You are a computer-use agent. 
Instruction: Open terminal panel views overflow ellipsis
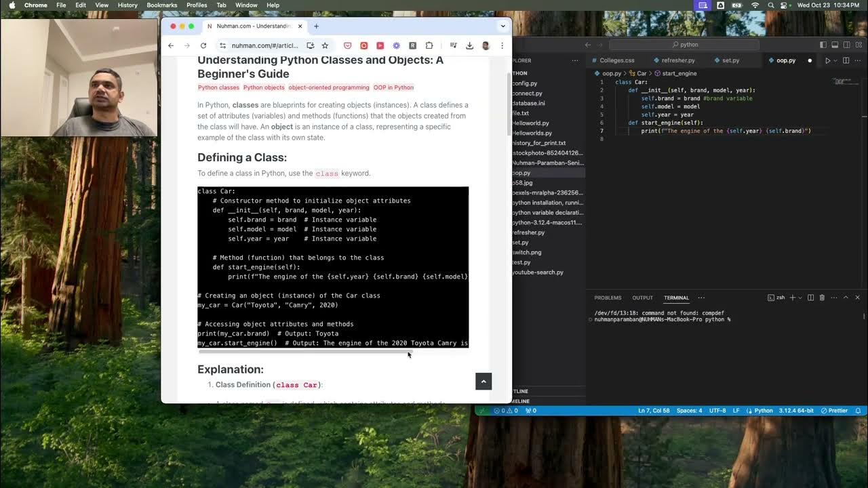click(x=701, y=298)
